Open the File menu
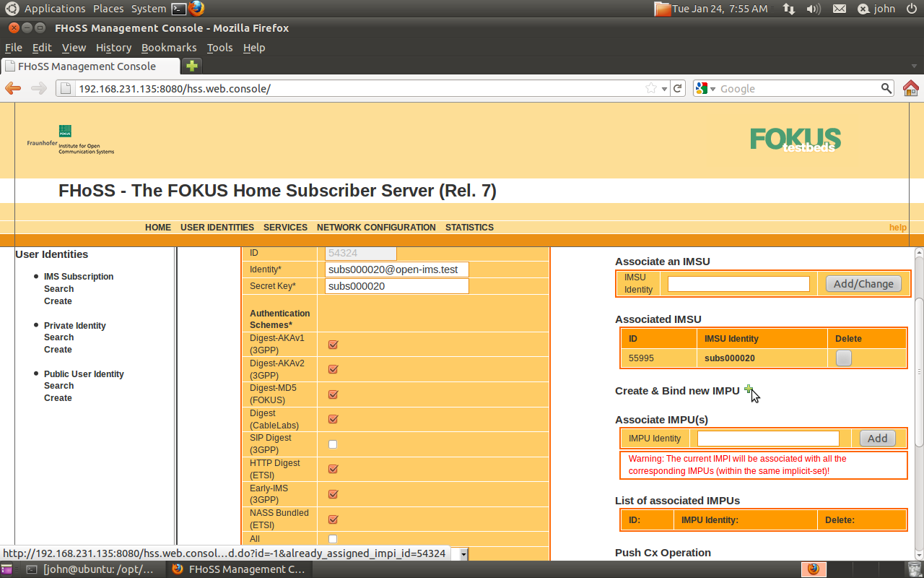The image size is (924, 578). tap(14, 48)
